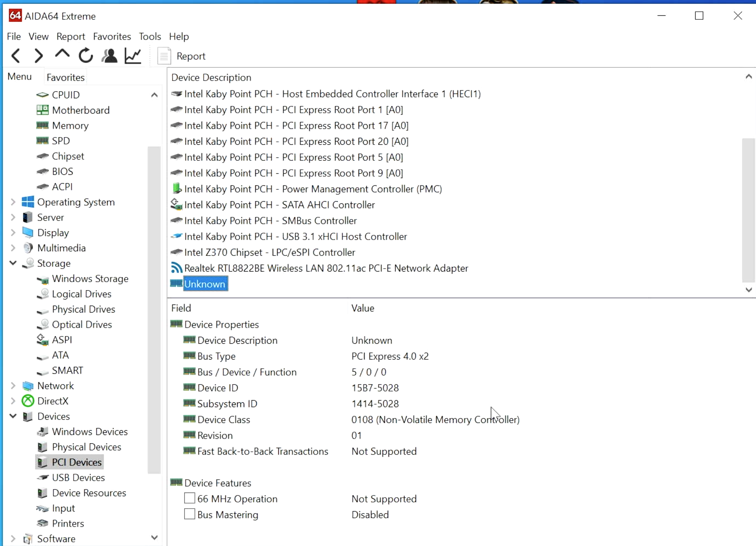The width and height of the screenshot is (756, 546).
Task: Expand the DirectX tree node
Action: coord(13,401)
